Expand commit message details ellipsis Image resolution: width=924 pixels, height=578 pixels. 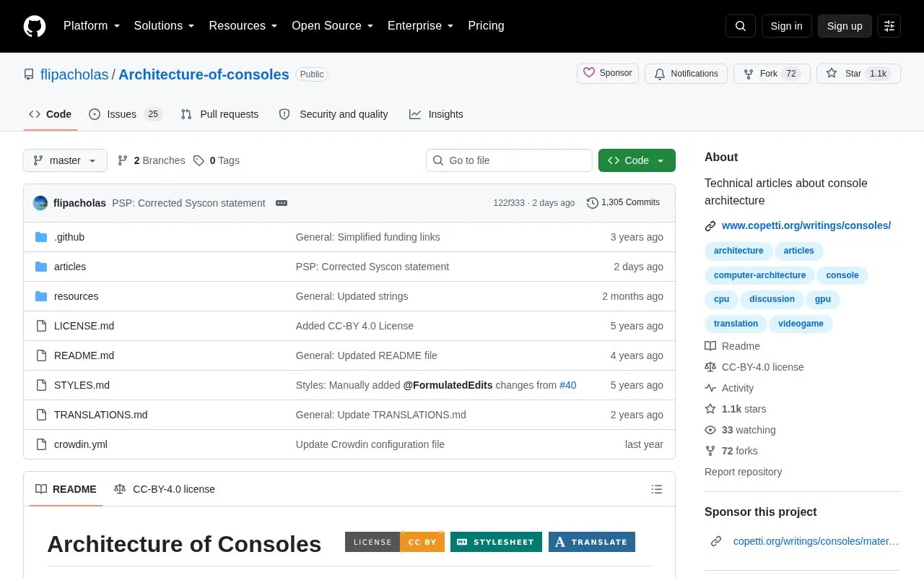coord(282,203)
